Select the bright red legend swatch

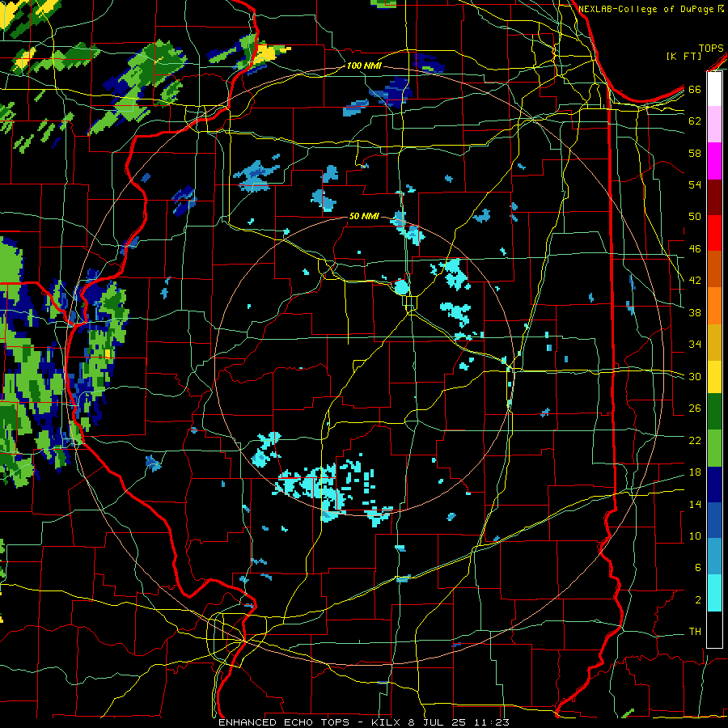click(x=714, y=233)
